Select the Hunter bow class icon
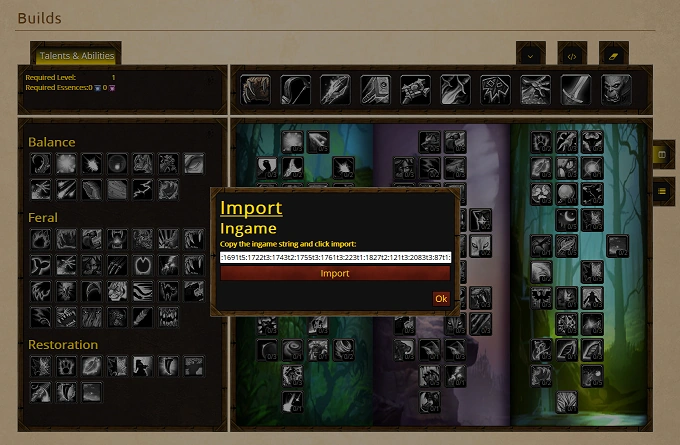 (295, 90)
